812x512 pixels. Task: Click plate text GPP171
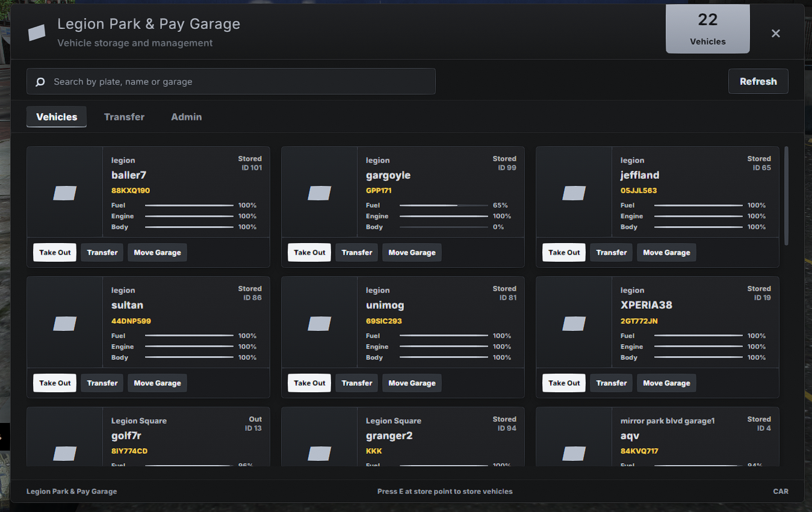[379, 191]
